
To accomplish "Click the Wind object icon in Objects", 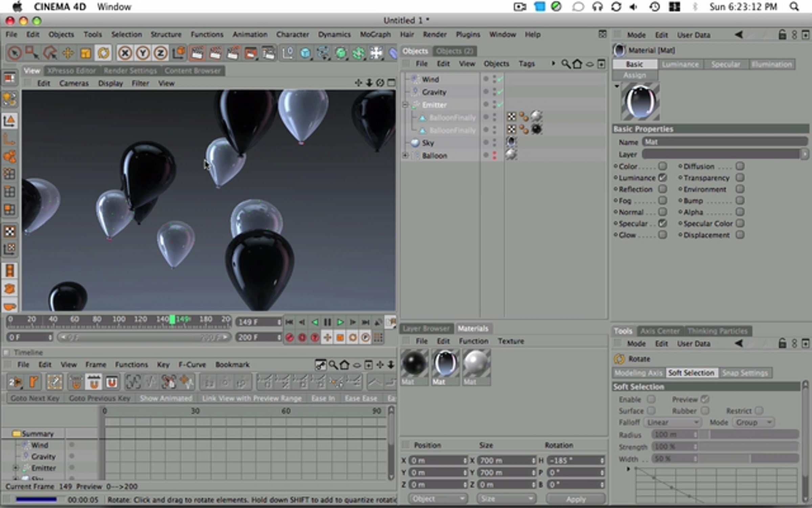I will coord(415,79).
